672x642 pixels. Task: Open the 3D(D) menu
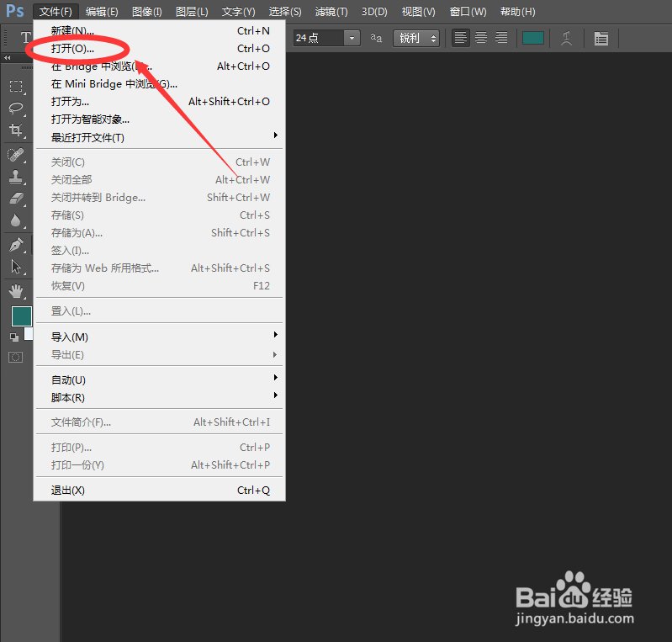point(374,12)
